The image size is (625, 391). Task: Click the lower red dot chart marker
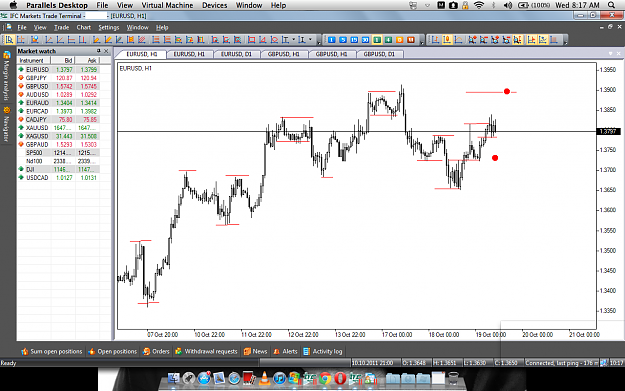point(495,158)
